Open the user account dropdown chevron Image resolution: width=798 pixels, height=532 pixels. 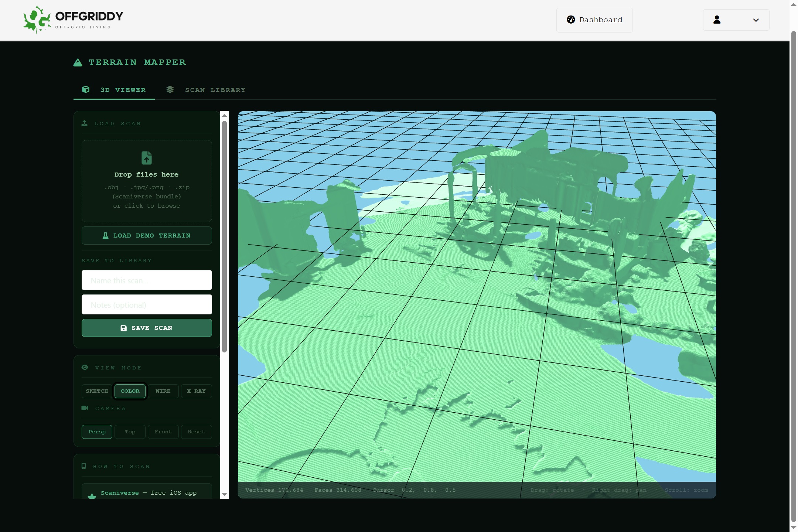[756, 20]
